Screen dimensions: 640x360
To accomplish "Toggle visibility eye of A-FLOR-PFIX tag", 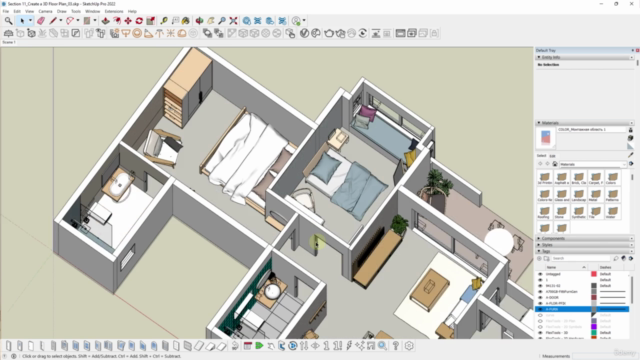I will (x=540, y=303).
